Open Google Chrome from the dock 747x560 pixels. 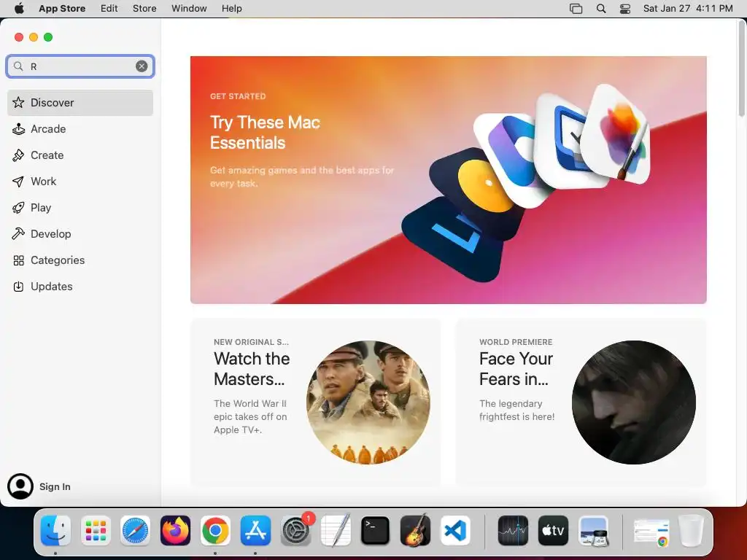(x=215, y=531)
